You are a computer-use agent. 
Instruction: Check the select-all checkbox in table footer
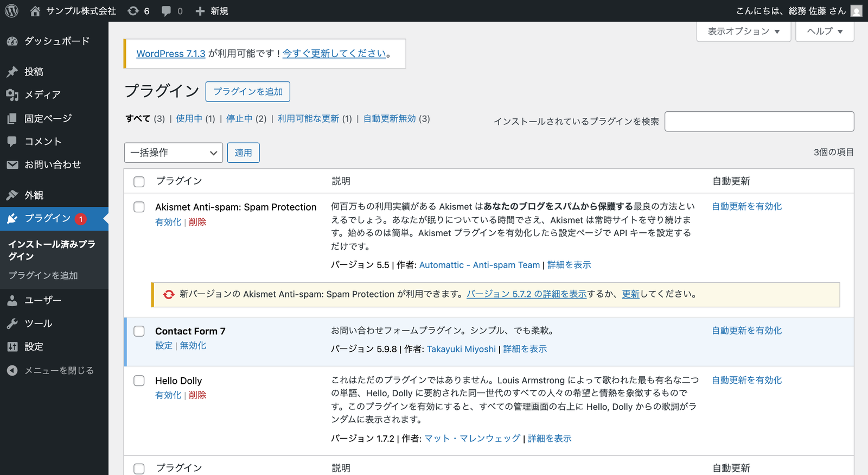tap(139, 468)
